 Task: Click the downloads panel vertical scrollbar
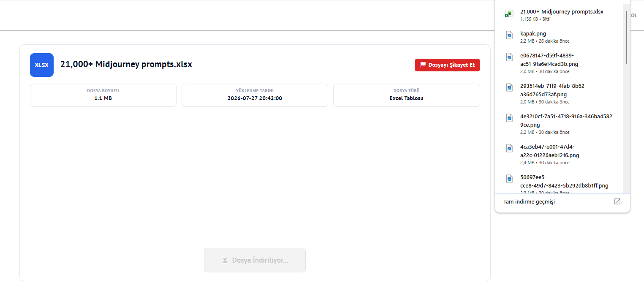(x=627, y=37)
